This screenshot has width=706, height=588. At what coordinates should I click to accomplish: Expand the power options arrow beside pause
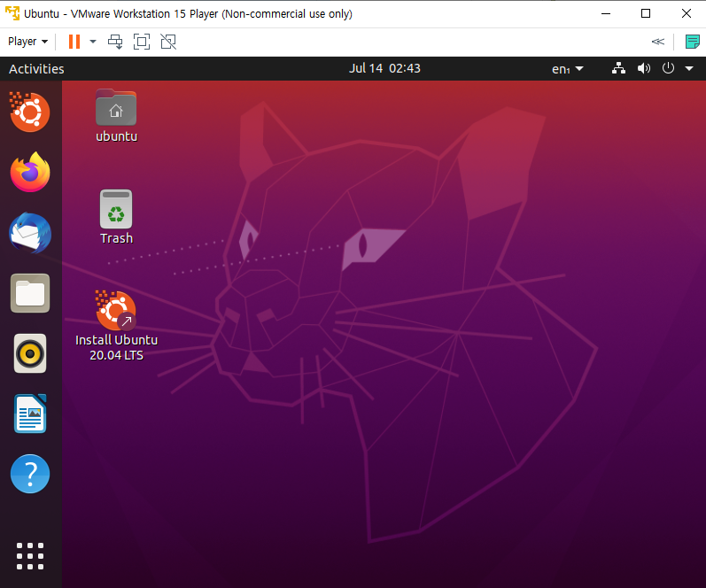[x=93, y=42]
